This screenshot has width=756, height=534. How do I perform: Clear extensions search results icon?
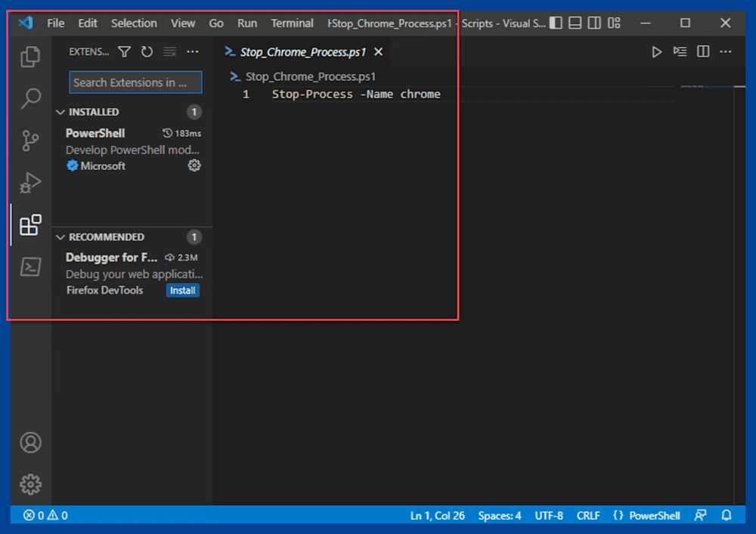(169, 51)
